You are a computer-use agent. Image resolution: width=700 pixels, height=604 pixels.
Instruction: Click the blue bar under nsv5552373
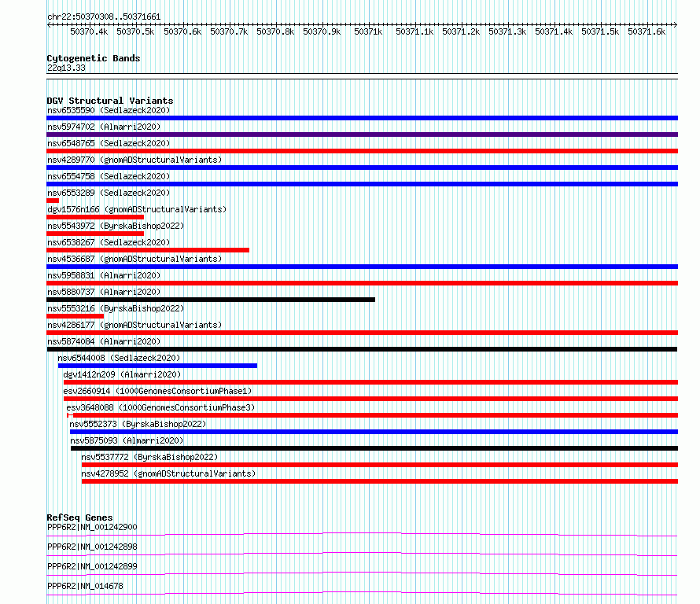tap(374, 432)
